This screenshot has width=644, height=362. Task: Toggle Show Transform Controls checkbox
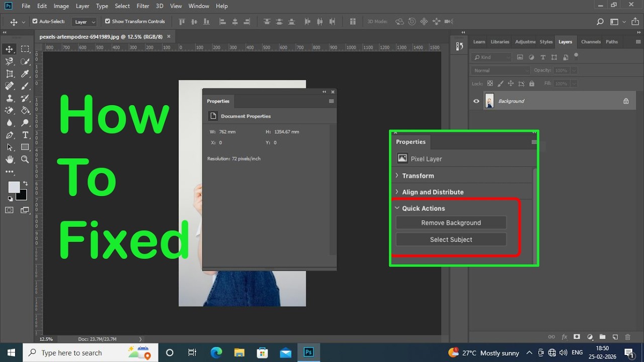coord(107,22)
